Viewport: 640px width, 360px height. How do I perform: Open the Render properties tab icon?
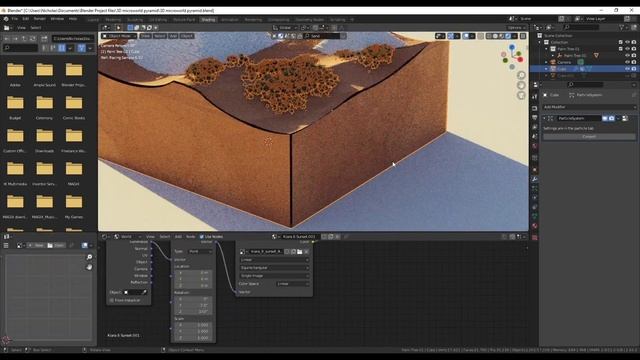click(535, 108)
